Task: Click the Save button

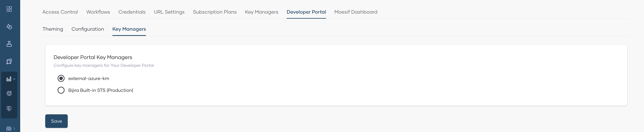Action: click(56, 121)
